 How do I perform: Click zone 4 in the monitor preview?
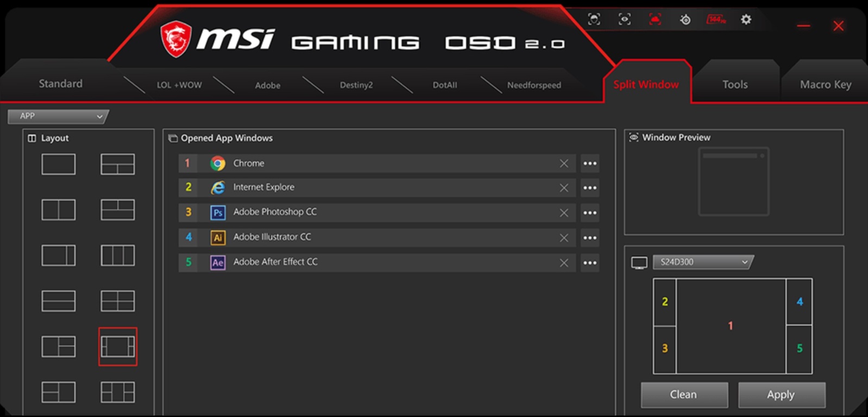[799, 302]
